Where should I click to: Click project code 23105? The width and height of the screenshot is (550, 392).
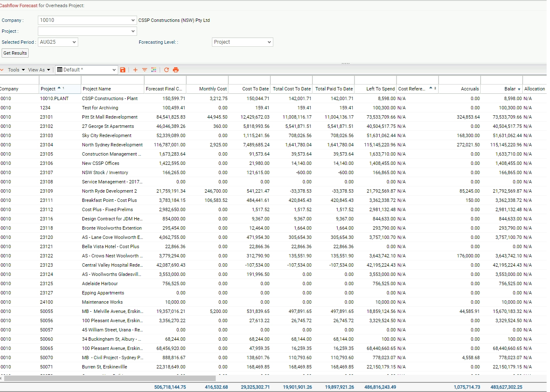pos(47,154)
